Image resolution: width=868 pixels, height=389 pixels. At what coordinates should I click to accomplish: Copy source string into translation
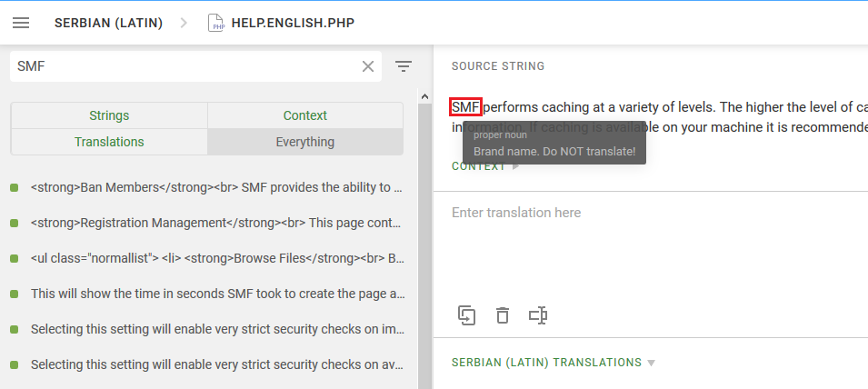point(466,315)
